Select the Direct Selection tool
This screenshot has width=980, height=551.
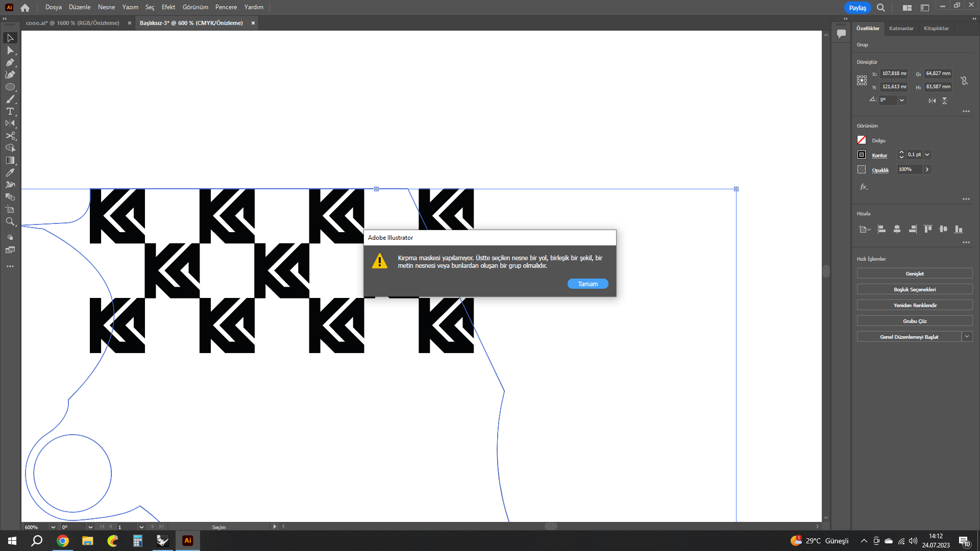coord(10,50)
